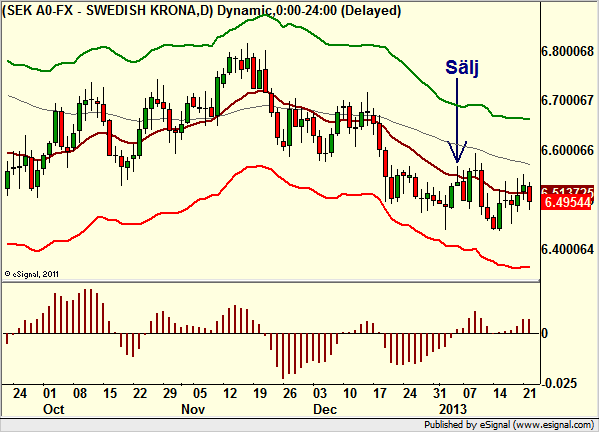The image size is (599, 432).
Task: Click the date label 21 at axis end
Action: [529, 393]
